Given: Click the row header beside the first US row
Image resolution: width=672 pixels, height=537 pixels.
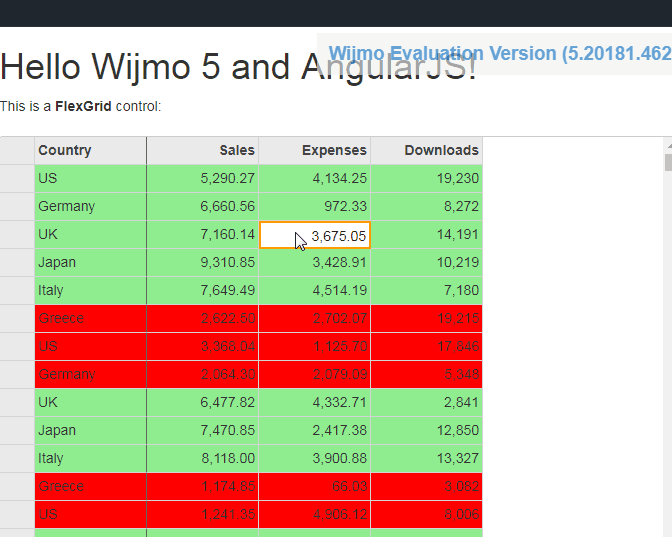Looking at the screenshot, I should click(x=17, y=179).
